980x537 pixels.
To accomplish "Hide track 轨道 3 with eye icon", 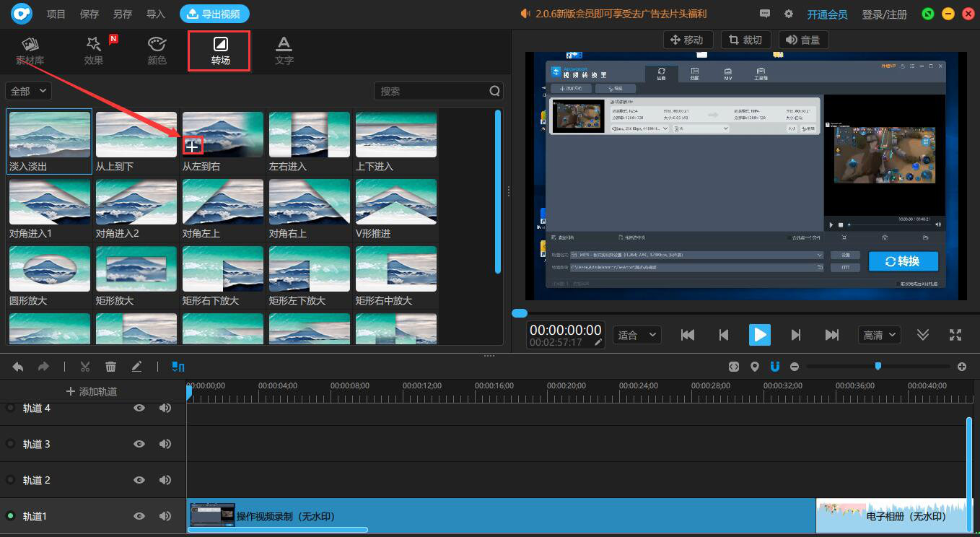I will click(x=139, y=444).
